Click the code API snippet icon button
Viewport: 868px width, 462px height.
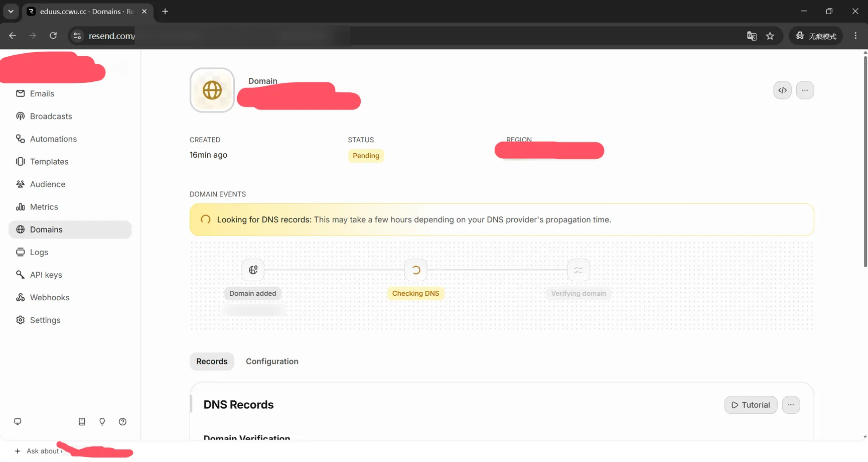[x=782, y=90]
